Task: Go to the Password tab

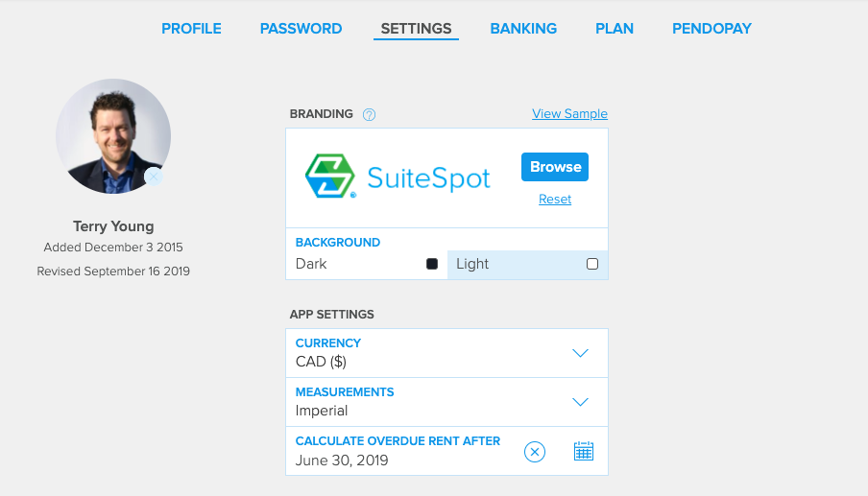Action: [301, 29]
